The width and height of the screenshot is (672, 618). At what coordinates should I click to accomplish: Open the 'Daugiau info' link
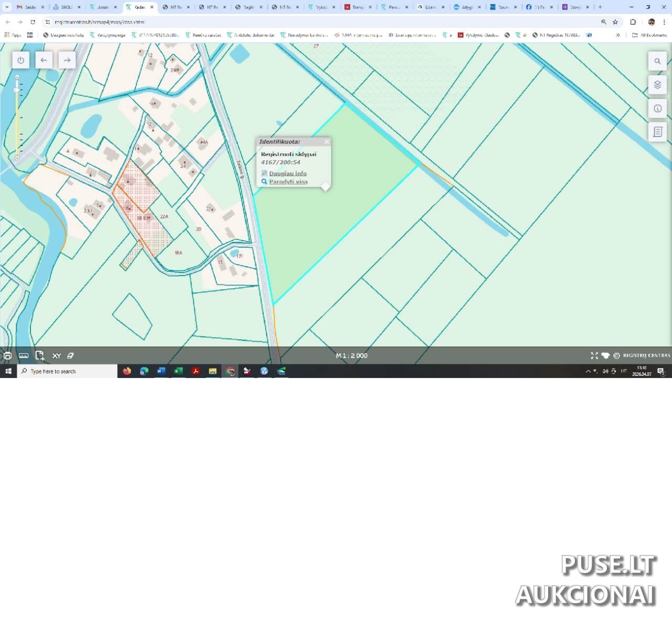pyautogui.click(x=288, y=173)
